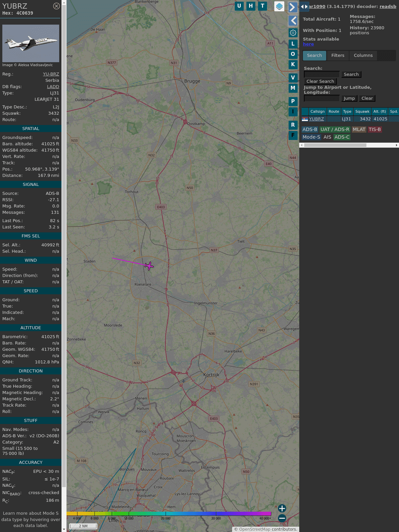Switch to the Filters tab

(x=337, y=56)
